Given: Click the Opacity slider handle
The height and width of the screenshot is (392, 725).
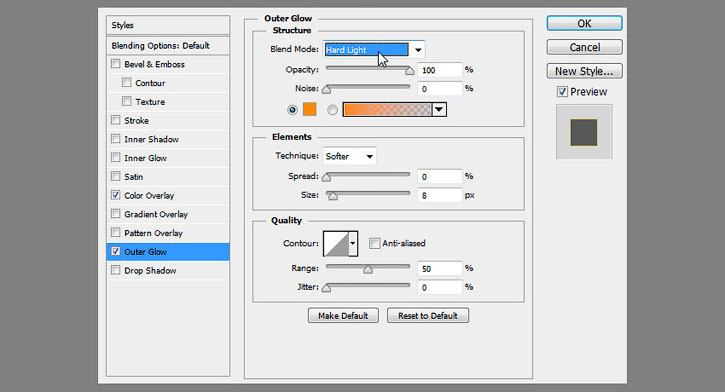Looking at the screenshot, I should coord(410,71).
